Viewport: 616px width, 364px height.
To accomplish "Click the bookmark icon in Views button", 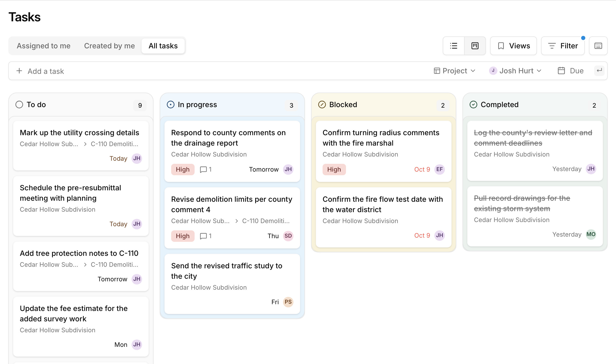I will pos(501,46).
